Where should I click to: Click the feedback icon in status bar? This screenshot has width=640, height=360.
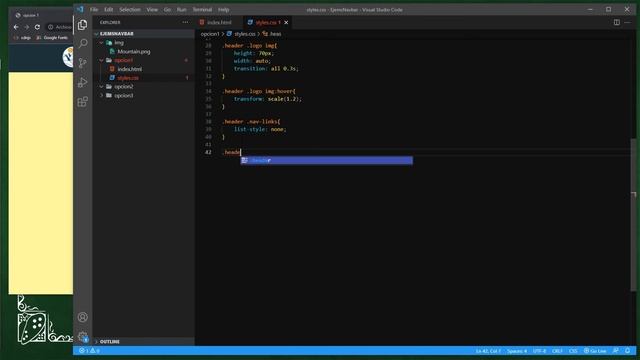(x=616, y=351)
